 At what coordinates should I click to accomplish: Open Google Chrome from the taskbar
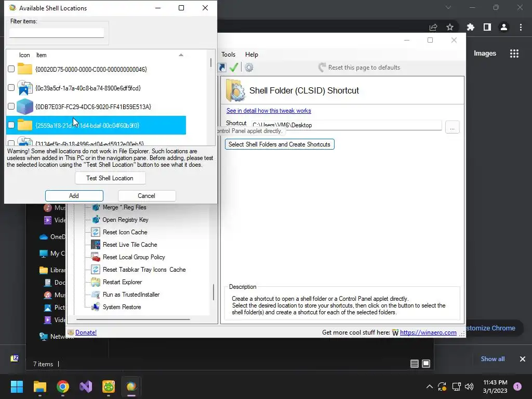63,387
